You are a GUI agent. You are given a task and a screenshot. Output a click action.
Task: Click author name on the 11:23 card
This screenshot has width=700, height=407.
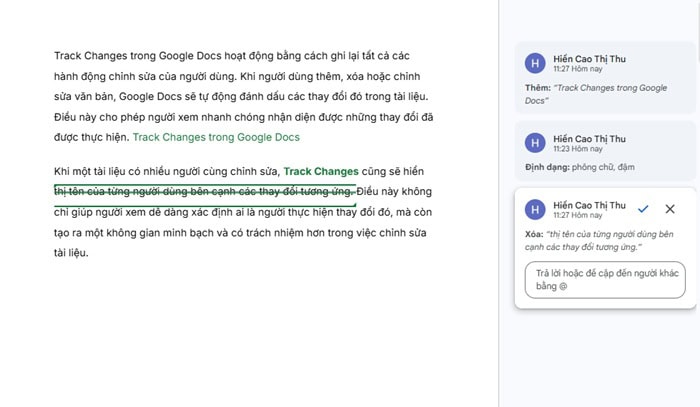(589, 139)
